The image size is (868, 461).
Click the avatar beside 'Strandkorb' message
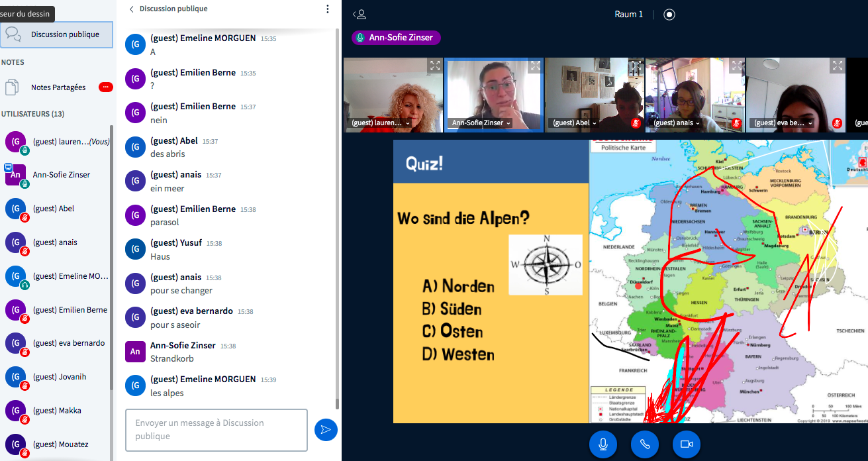click(135, 351)
